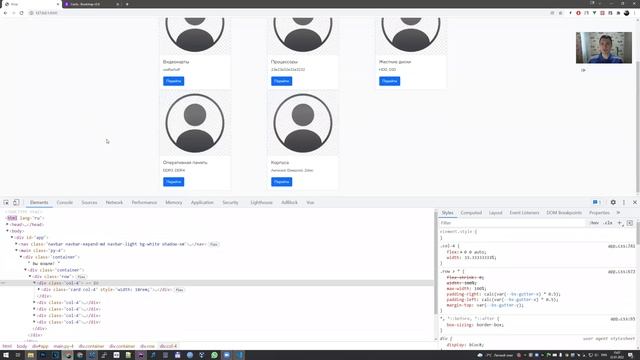Screen dimensions: 640x360
Task: Open the Windows Start menu
Action: pos(6,355)
